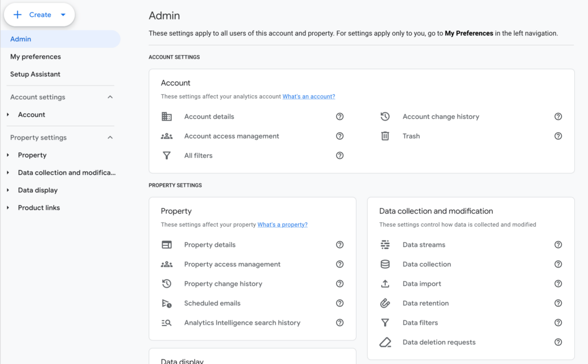Click the Account access management people icon
Image resolution: width=588 pixels, height=364 pixels.
pos(167,136)
